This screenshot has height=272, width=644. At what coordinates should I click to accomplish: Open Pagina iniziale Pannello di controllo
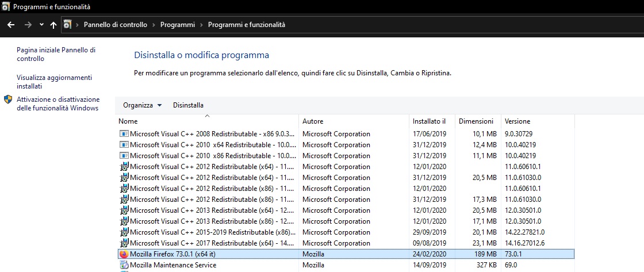56,54
